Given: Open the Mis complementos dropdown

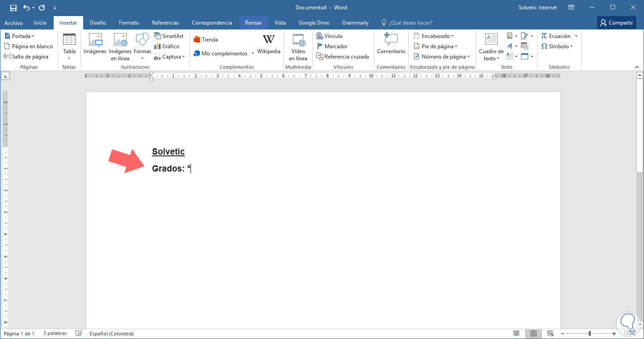Looking at the screenshot, I should [x=224, y=54].
